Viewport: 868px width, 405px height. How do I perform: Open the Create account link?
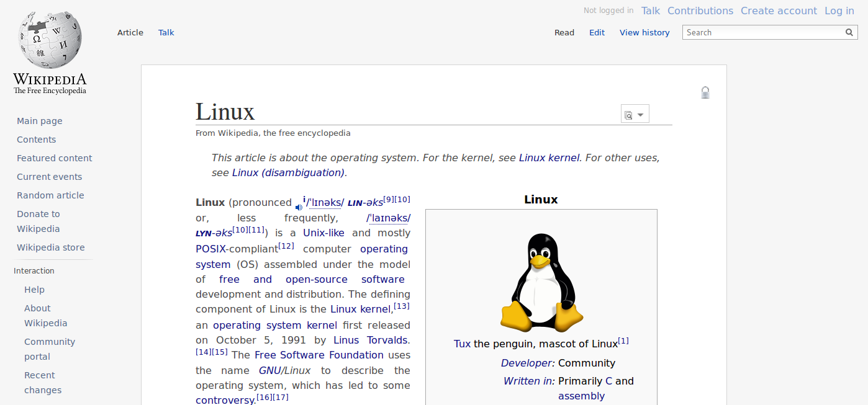(x=779, y=11)
